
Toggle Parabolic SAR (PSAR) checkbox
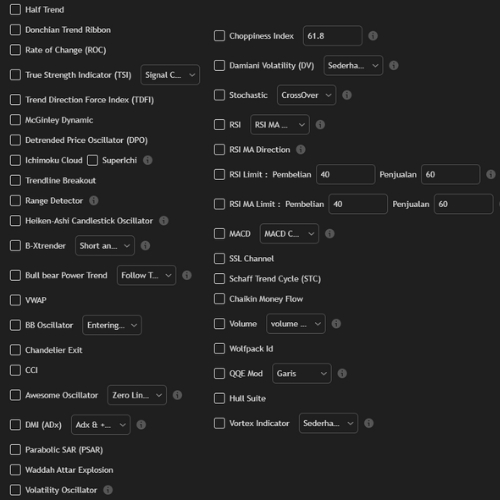pyautogui.click(x=15, y=450)
